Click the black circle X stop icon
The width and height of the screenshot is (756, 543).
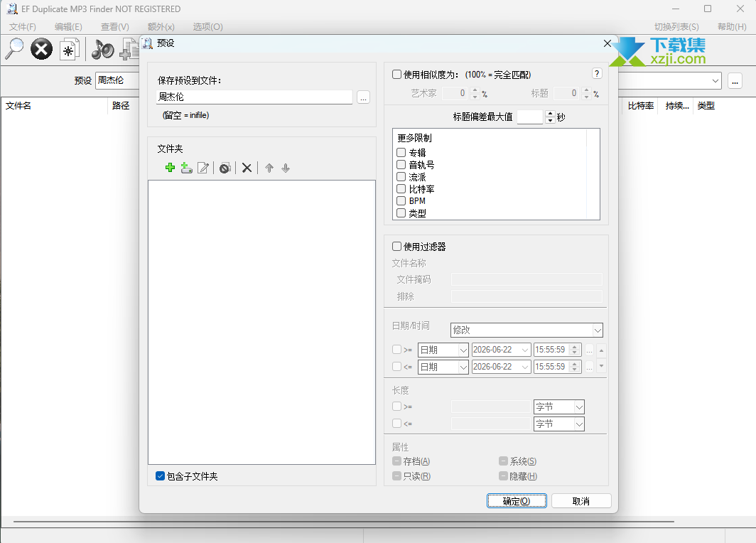click(41, 49)
